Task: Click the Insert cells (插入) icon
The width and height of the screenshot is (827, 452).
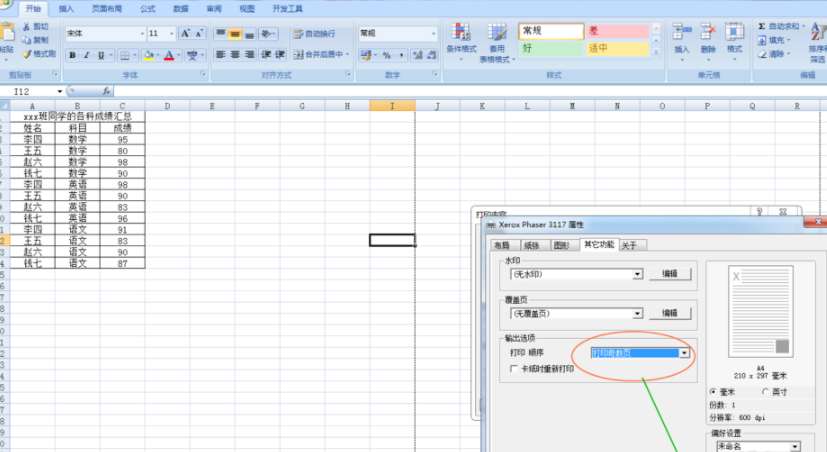Action: [x=681, y=33]
